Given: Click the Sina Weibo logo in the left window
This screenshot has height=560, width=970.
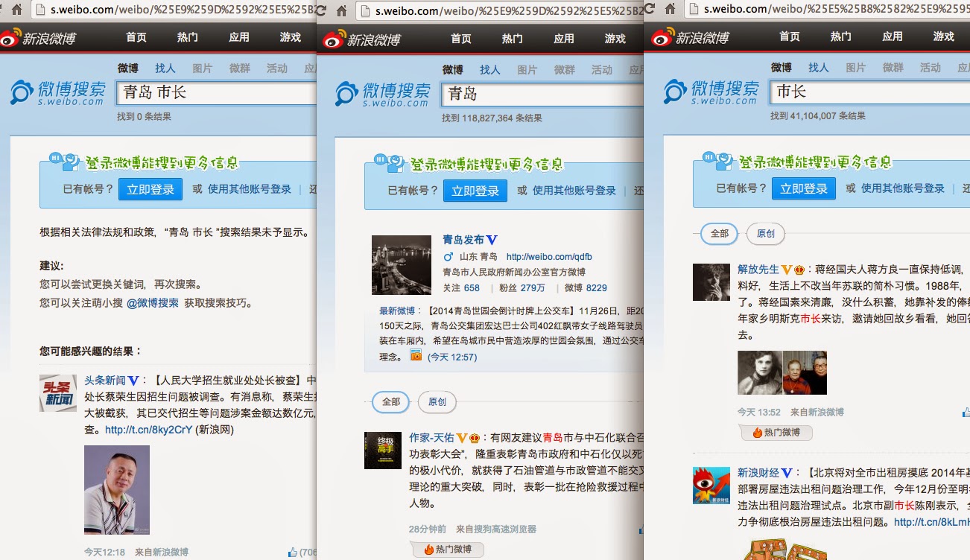Looking at the screenshot, I should tap(38, 37).
